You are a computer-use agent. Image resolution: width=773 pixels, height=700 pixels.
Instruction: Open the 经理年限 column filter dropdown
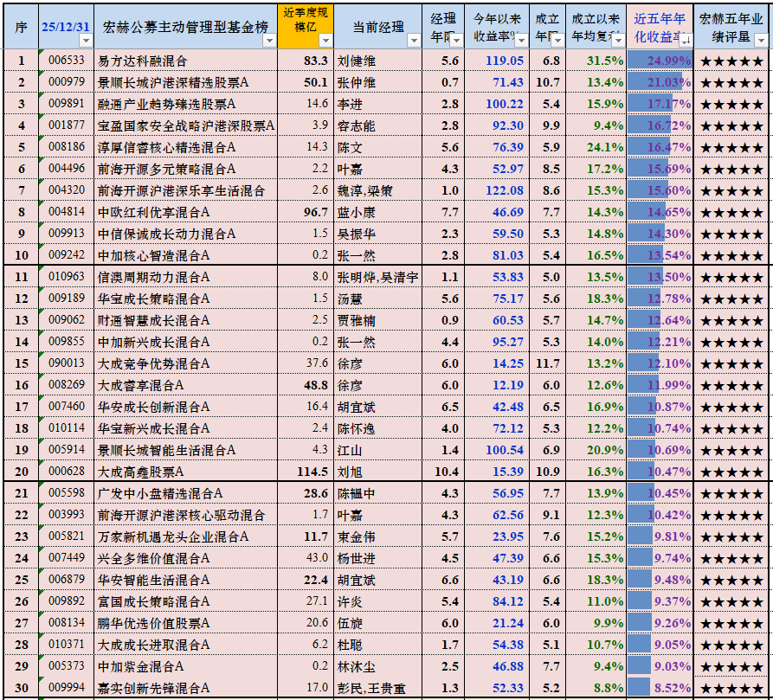[x=456, y=41]
